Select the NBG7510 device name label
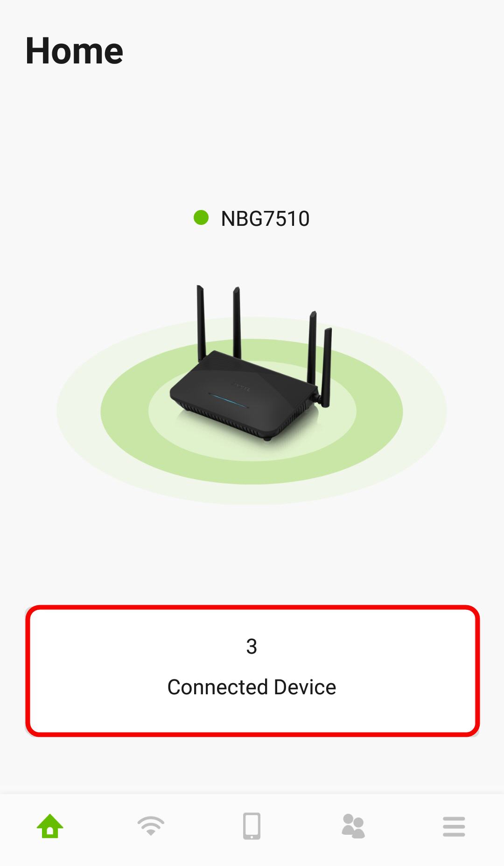 tap(265, 218)
